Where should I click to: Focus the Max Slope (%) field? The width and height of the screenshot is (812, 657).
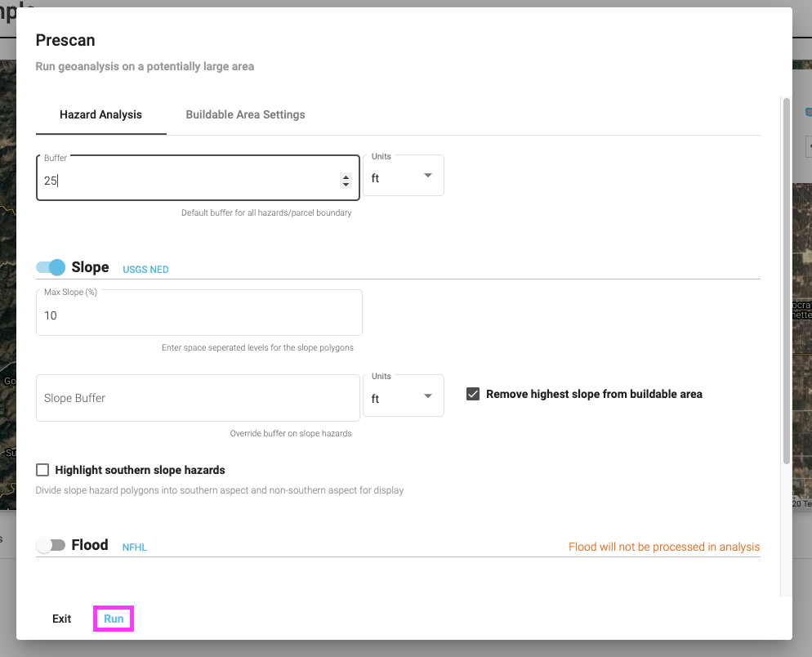(x=199, y=313)
